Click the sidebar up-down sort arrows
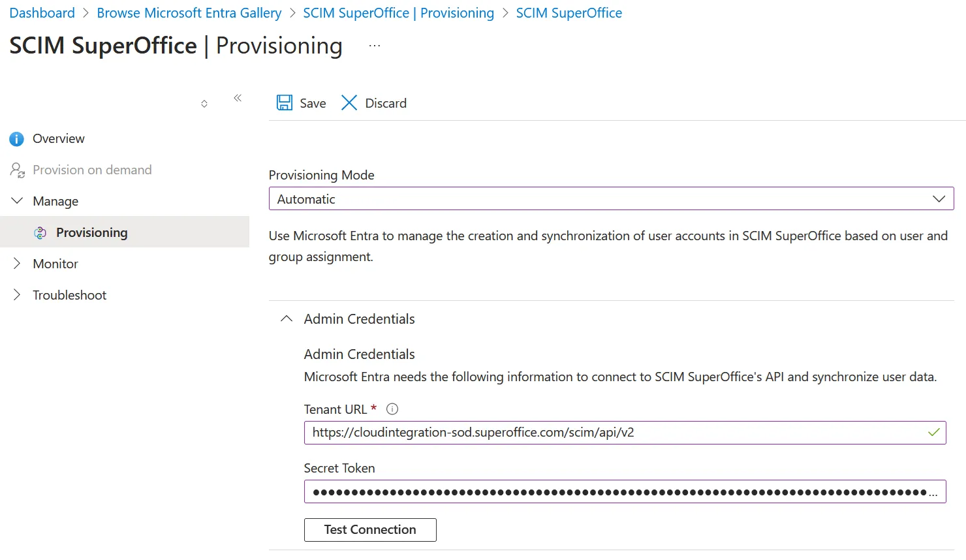 (x=204, y=104)
